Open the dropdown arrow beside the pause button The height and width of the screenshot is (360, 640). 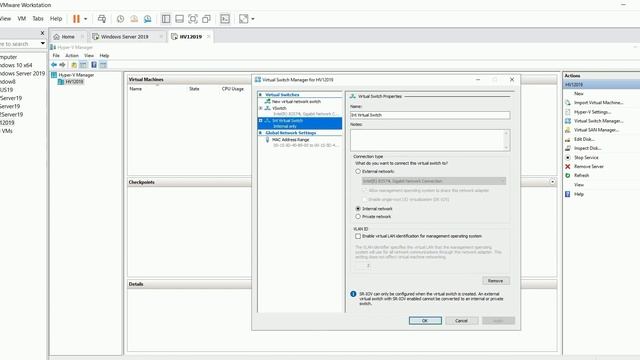tap(85, 19)
